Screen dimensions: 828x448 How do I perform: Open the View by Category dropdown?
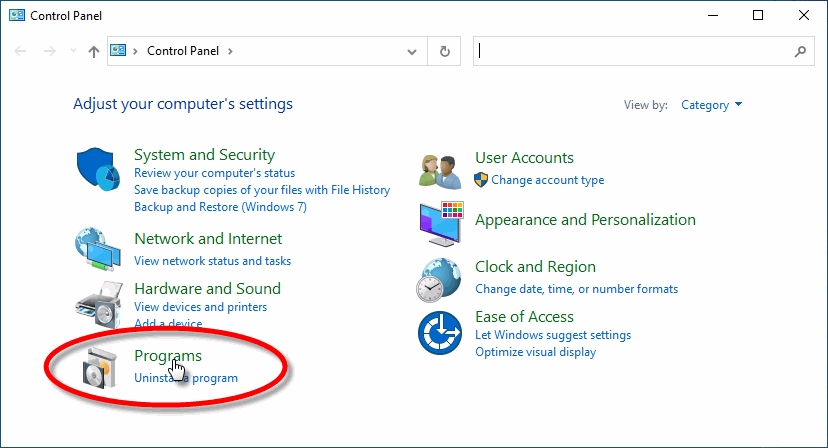coord(711,105)
